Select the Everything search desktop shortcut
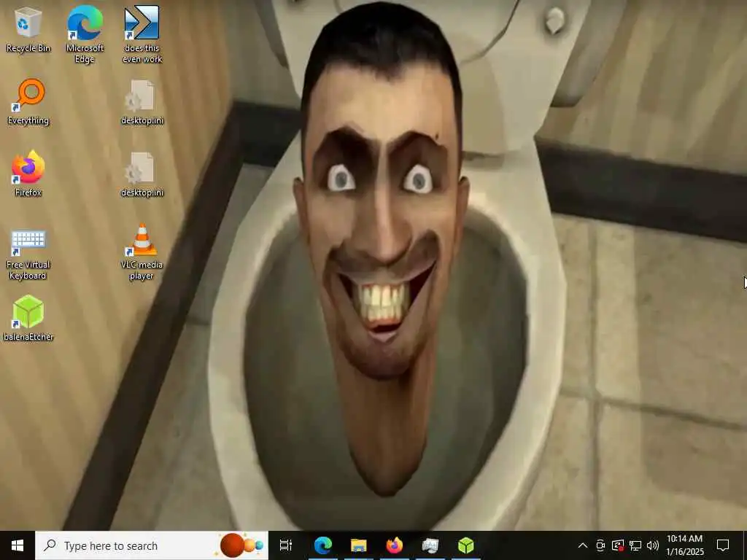The height and width of the screenshot is (560, 747). [x=28, y=102]
